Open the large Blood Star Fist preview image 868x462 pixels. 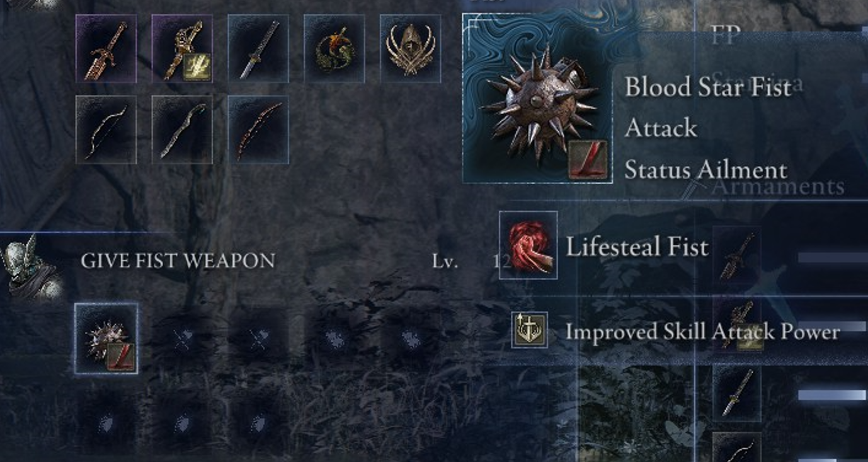coord(538,99)
